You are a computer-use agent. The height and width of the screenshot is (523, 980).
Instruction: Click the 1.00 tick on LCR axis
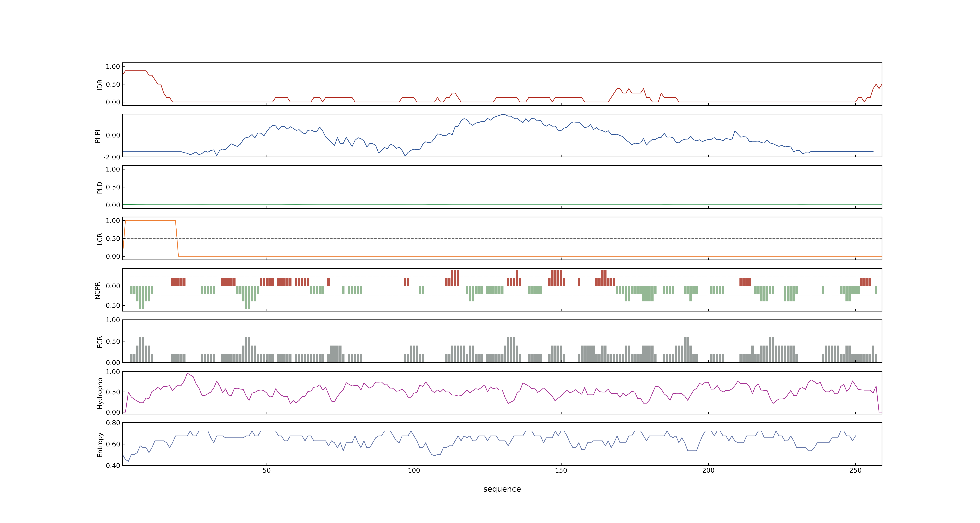[x=113, y=220]
